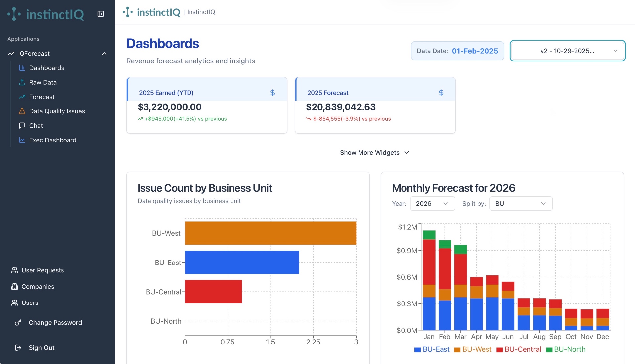Click the Sign Out arrow icon
635x364 pixels.
18,348
